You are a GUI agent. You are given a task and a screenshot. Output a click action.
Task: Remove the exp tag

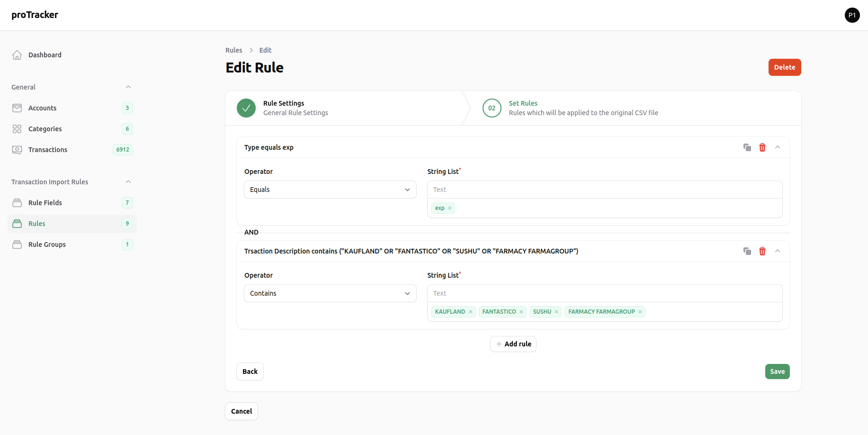point(450,208)
